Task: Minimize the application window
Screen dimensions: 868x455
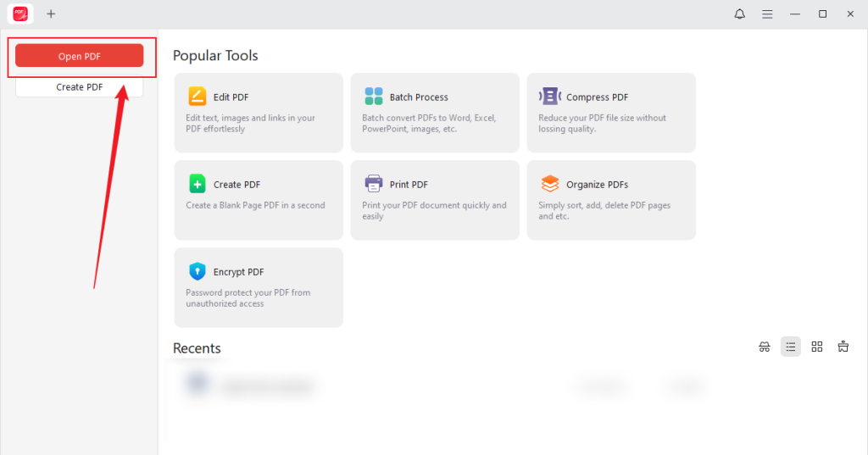Action: tap(795, 14)
